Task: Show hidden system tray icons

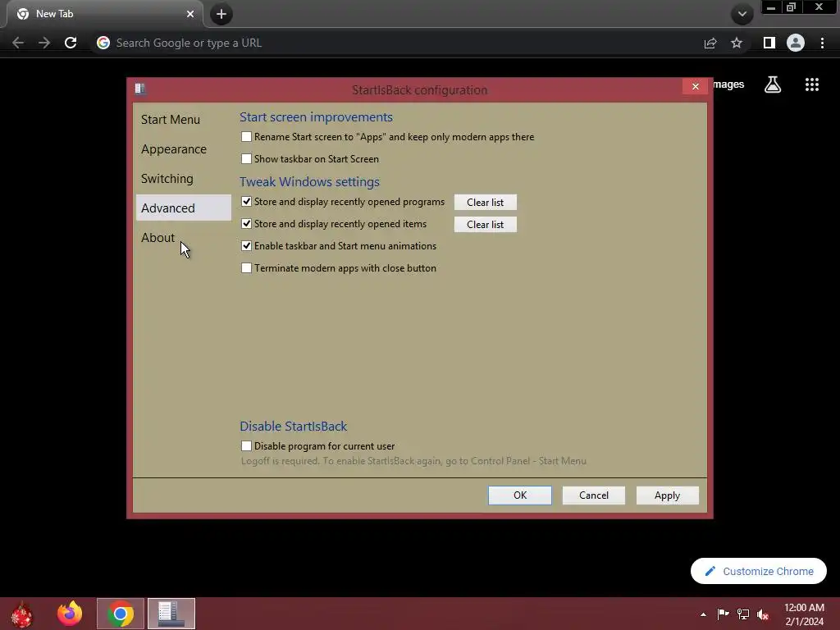Action: click(703, 614)
